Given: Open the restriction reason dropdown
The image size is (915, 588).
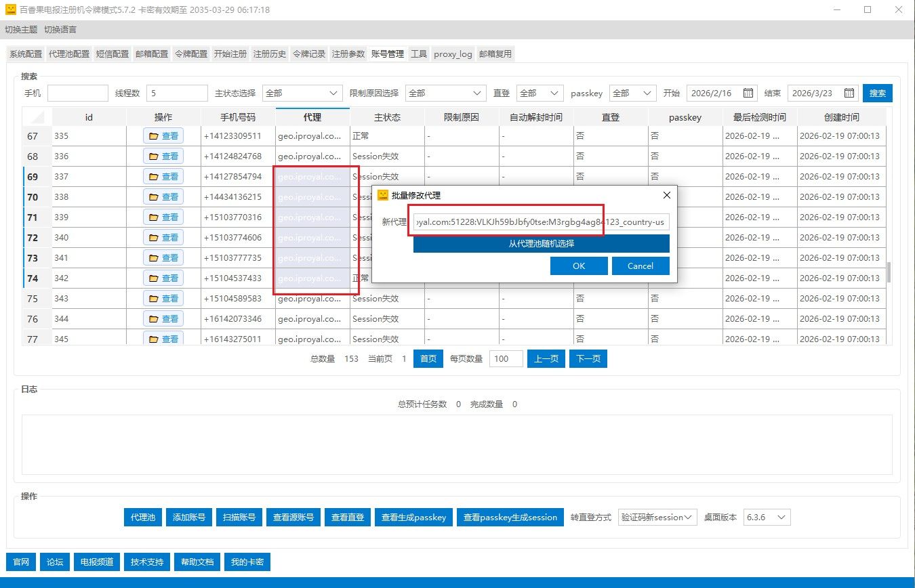Looking at the screenshot, I should [x=478, y=93].
